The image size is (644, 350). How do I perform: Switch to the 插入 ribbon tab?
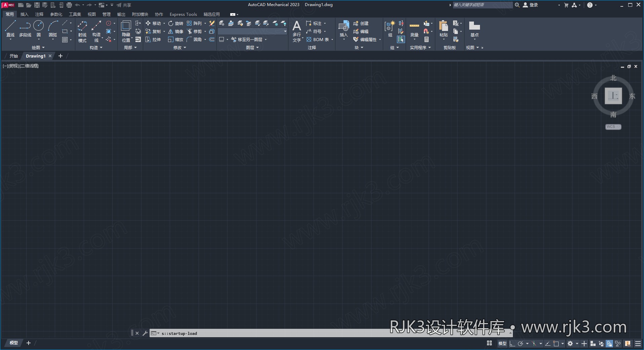pyautogui.click(x=25, y=14)
